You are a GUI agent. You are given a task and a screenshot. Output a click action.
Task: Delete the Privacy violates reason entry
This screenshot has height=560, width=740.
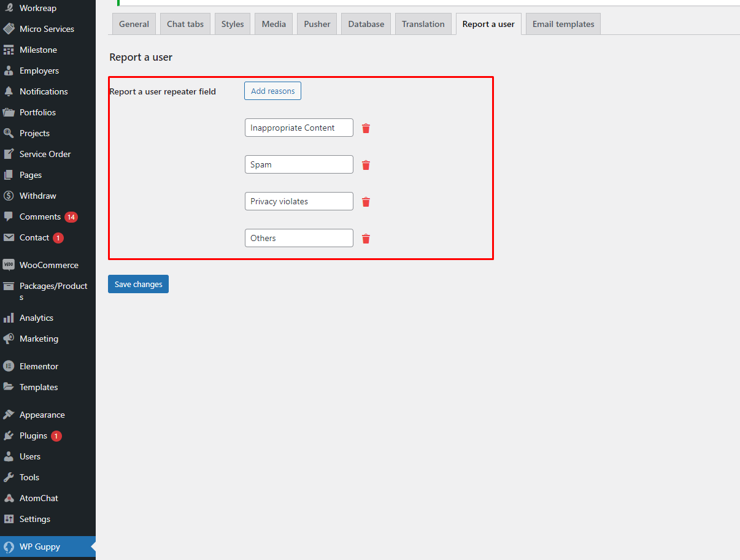(366, 202)
